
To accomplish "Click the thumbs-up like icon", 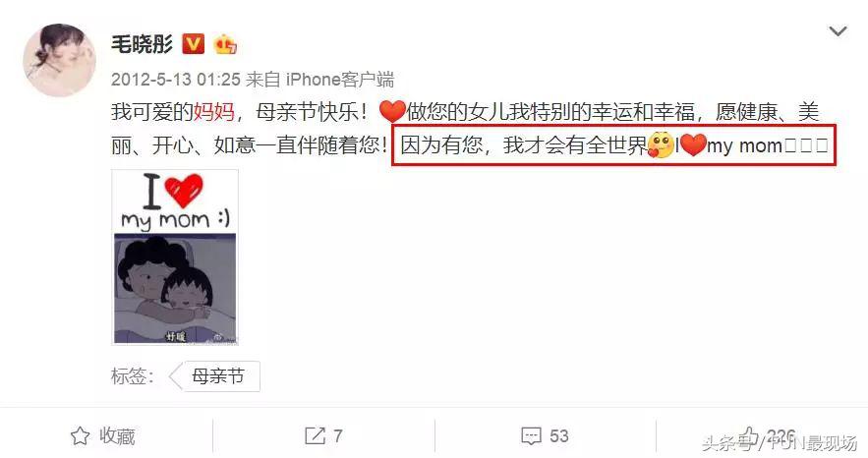I will [x=749, y=435].
